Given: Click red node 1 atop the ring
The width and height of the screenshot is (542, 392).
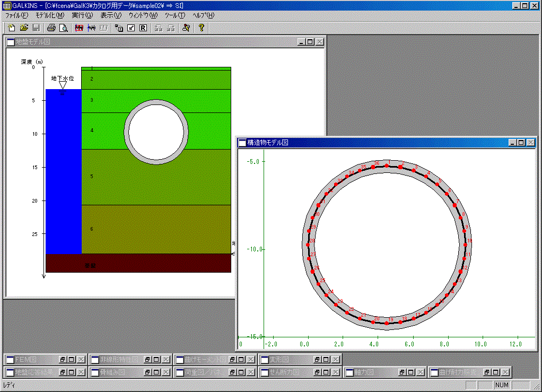Looking at the screenshot, I should tap(387, 166).
